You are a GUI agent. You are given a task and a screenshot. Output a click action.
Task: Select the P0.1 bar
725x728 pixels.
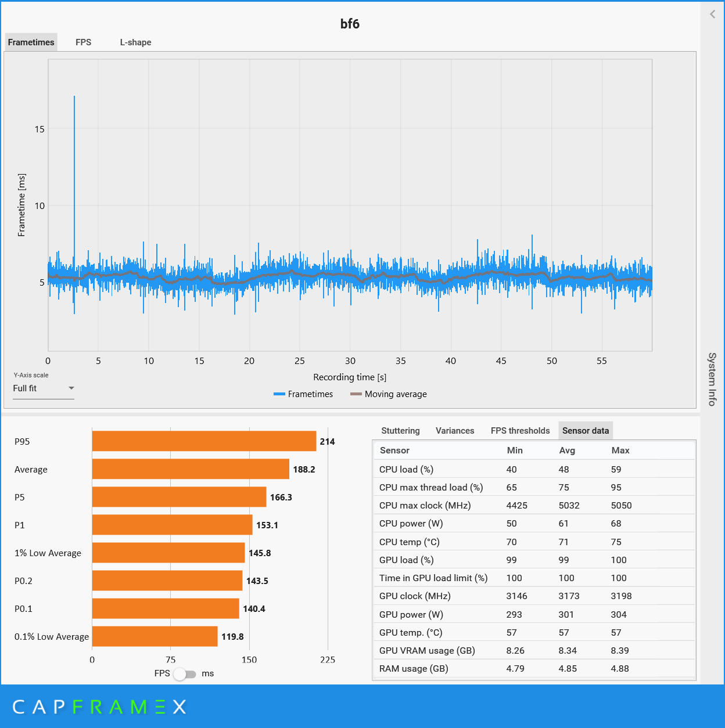pos(166,608)
